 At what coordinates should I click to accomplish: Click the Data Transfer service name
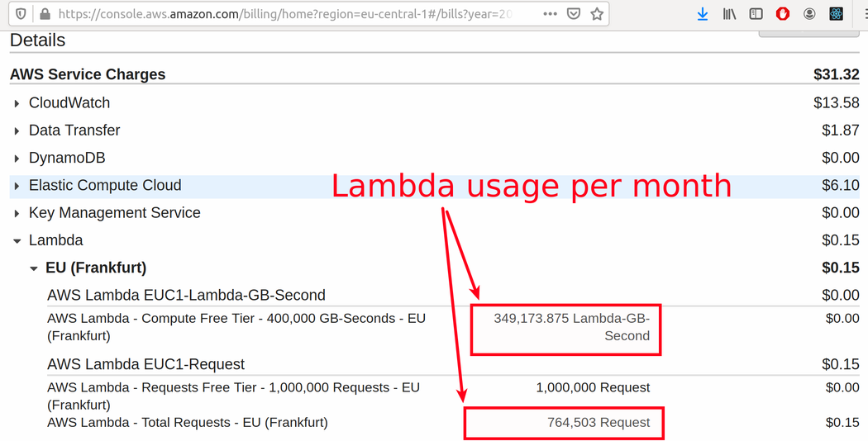point(74,130)
